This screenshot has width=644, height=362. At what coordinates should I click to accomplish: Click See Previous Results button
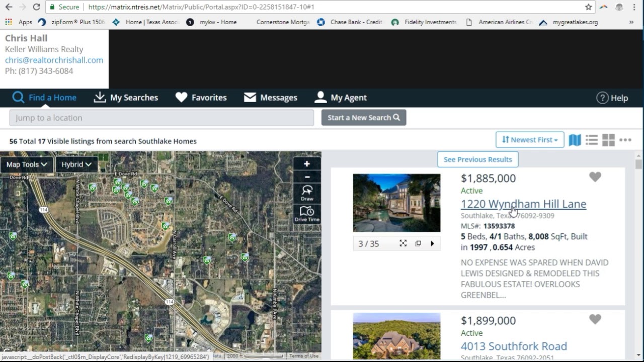tap(477, 159)
